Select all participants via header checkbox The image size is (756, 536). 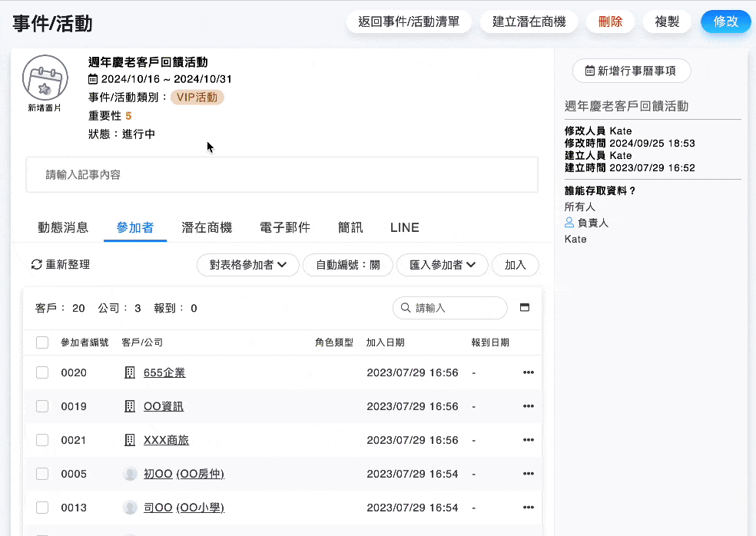pyautogui.click(x=42, y=342)
